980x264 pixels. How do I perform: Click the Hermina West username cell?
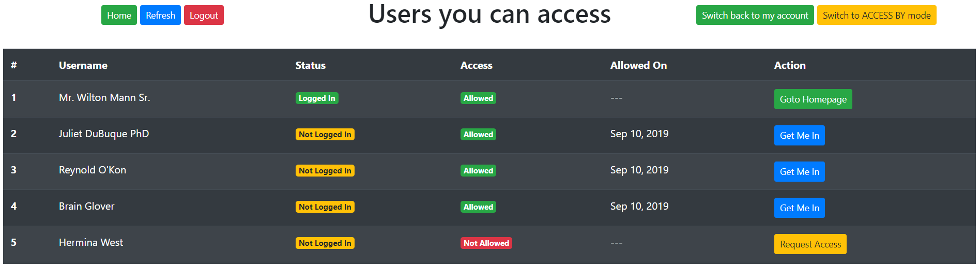click(x=91, y=242)
